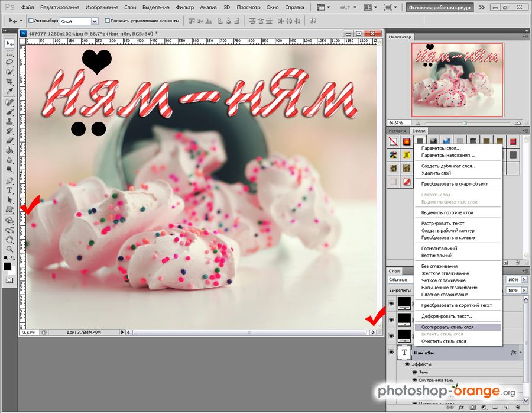Open the zoom level 66,7 dropdown in top bar

click(355, 7)
